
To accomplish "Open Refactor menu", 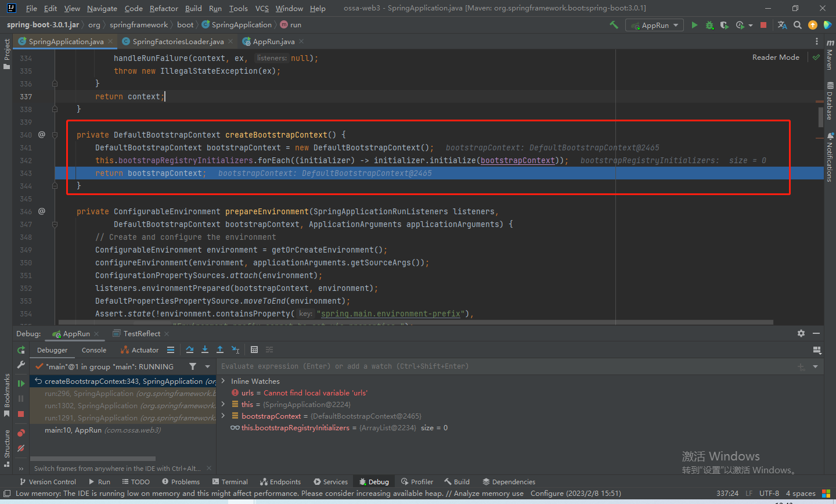I will [x=164, y=8].
